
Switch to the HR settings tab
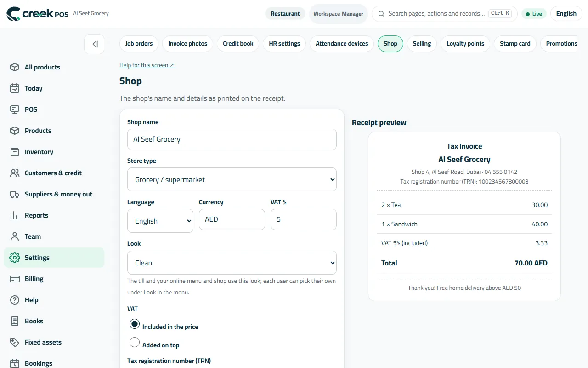click(x=284, y=44)
